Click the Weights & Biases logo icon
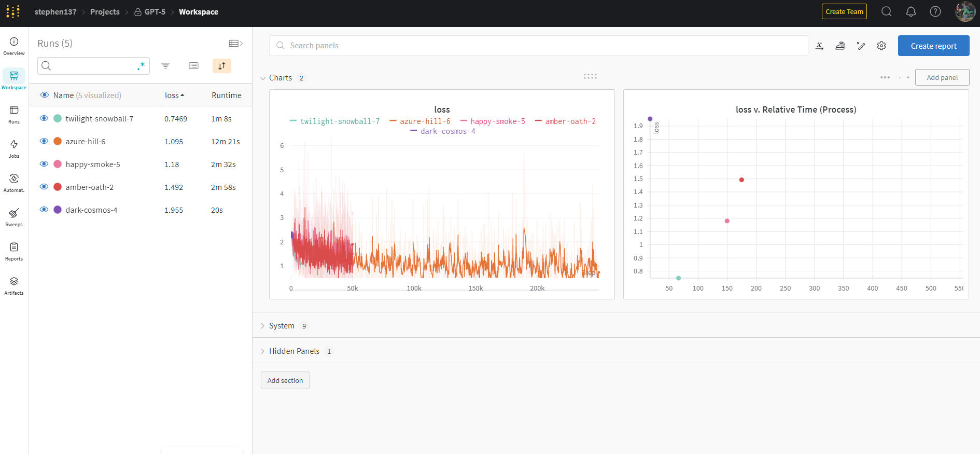 [13, 11]
